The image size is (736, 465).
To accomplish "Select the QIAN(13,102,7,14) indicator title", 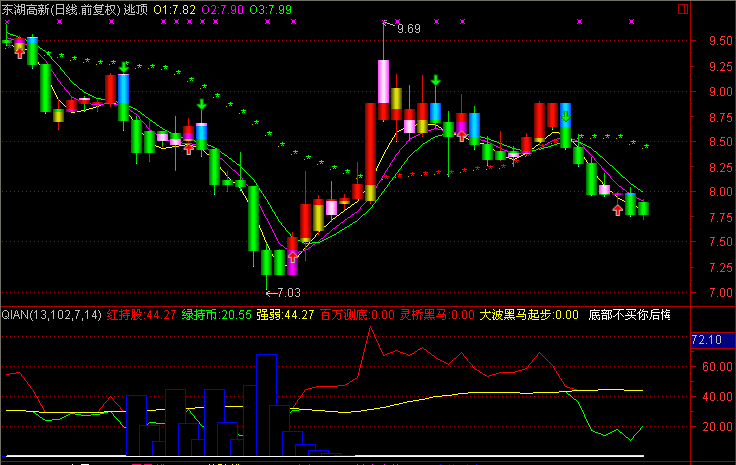I will 51,315.
